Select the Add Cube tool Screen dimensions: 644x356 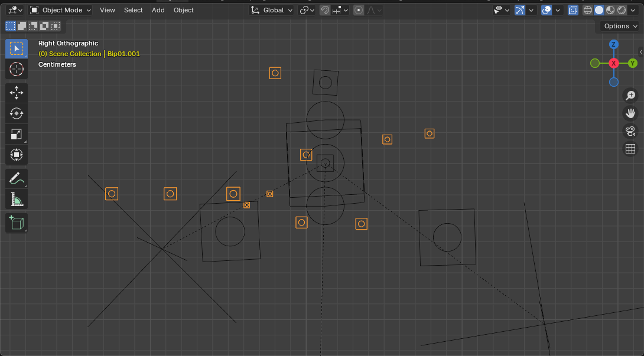(17, 223)
